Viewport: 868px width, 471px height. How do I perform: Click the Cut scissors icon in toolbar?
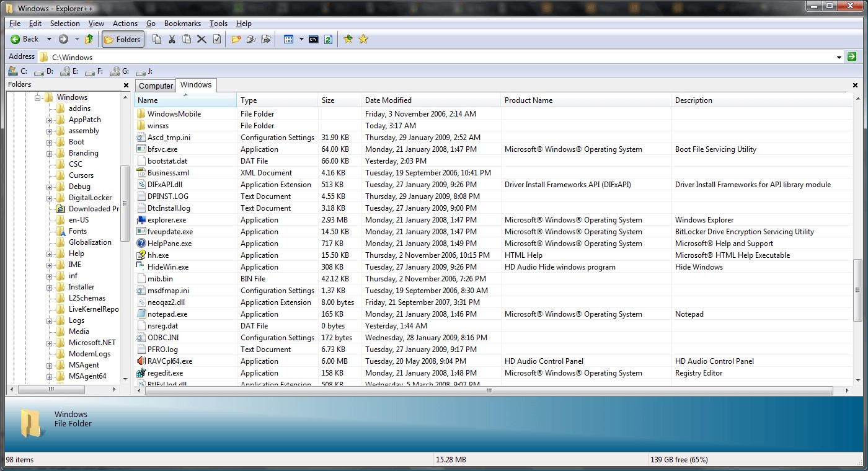(x=172, y=39)
